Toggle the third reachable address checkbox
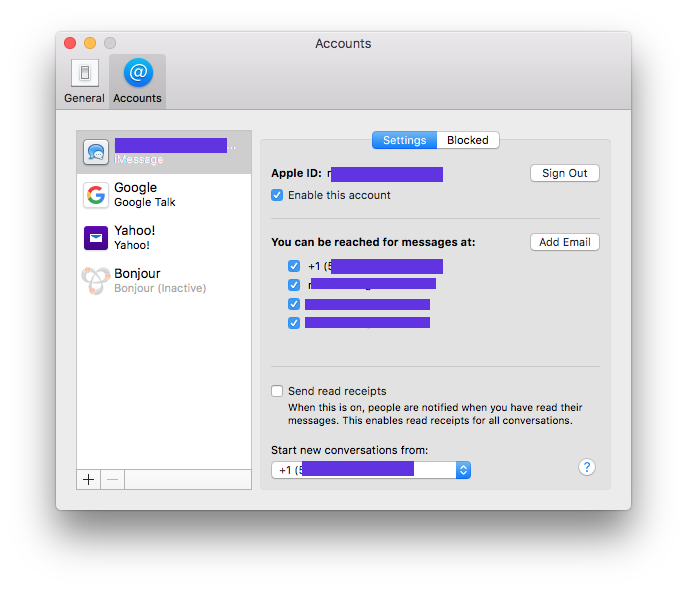This screenshot has height=590, width=687. [294, 304]
